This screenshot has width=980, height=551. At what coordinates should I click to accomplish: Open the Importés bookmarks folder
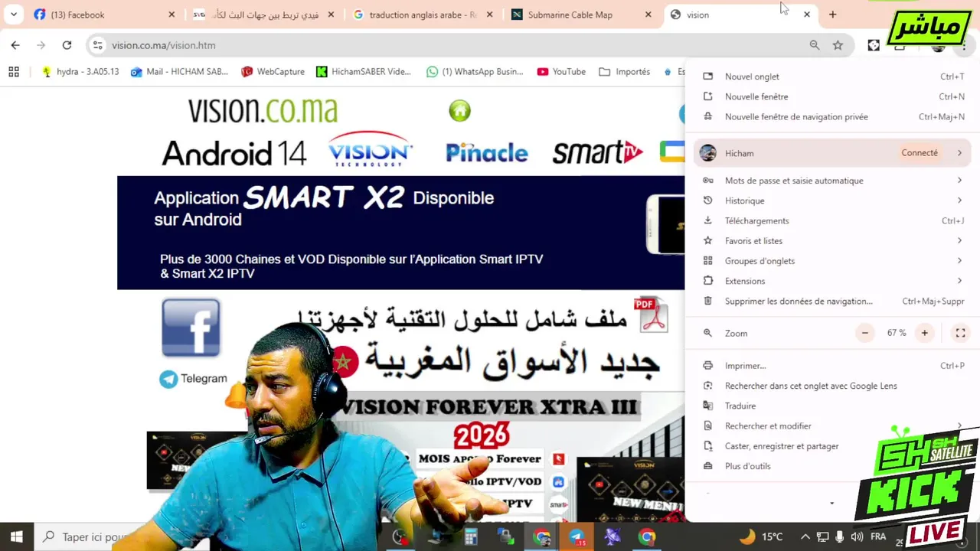pyautogui.click(x=624, y=72)
